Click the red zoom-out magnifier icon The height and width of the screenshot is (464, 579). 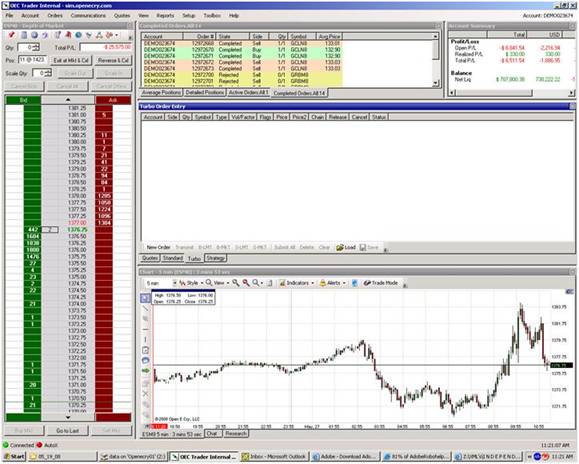[246, 283]
